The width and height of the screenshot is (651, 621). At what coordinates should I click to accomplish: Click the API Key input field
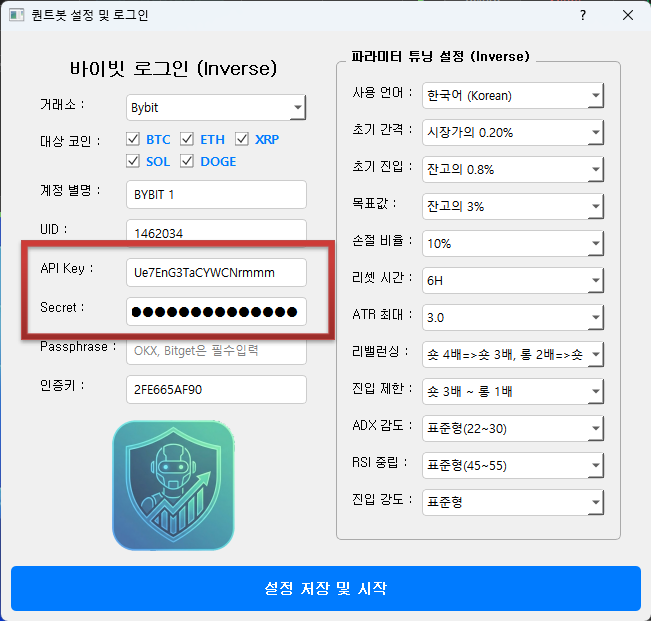click(x=216, y=271)
